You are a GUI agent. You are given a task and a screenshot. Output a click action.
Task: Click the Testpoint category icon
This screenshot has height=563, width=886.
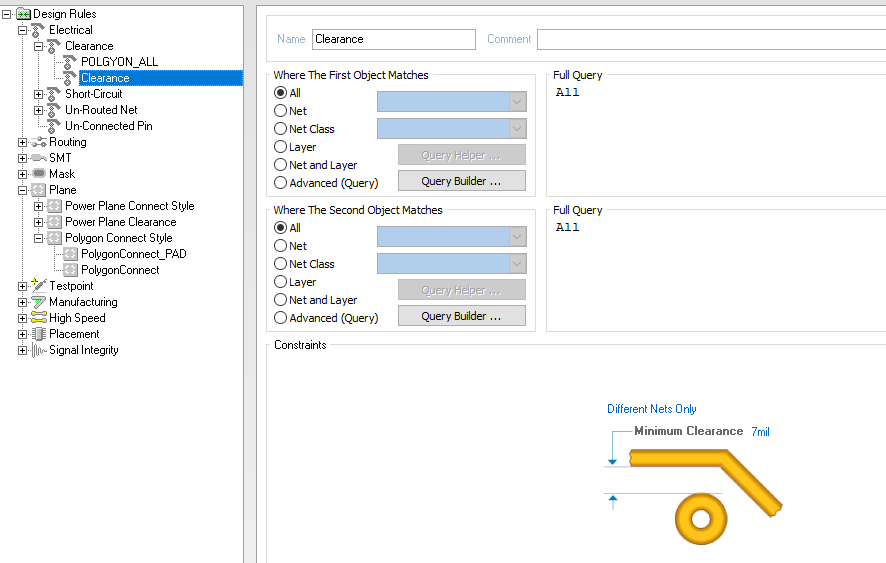[x=39, y=286]
